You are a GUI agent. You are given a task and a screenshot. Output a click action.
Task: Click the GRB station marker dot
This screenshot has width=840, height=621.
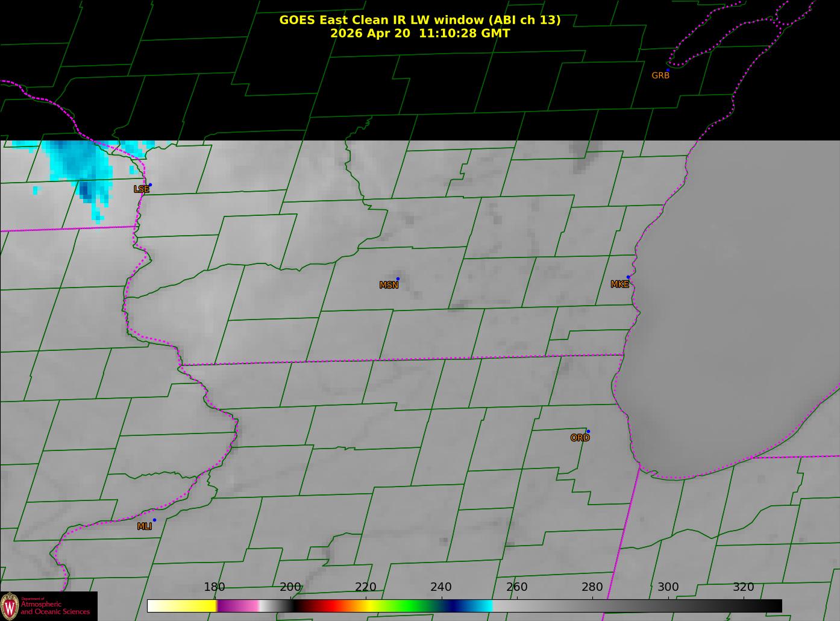pyautogui.click(x=668, y=70)
